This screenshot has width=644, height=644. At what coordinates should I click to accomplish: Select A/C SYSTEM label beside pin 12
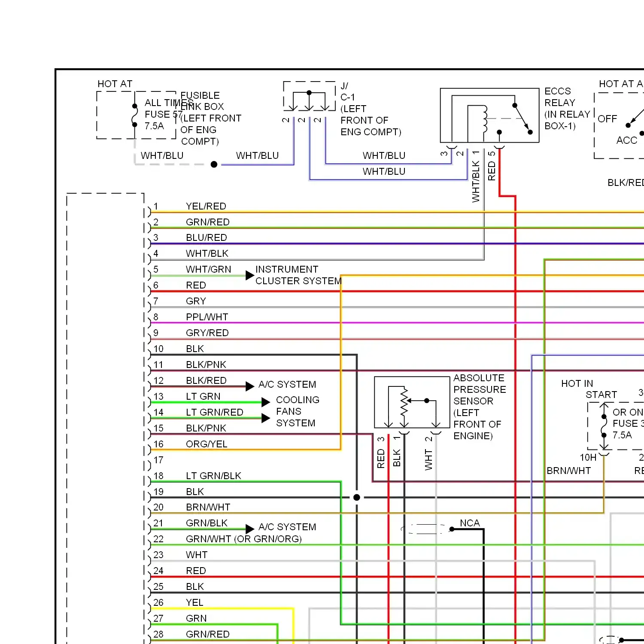287,384
